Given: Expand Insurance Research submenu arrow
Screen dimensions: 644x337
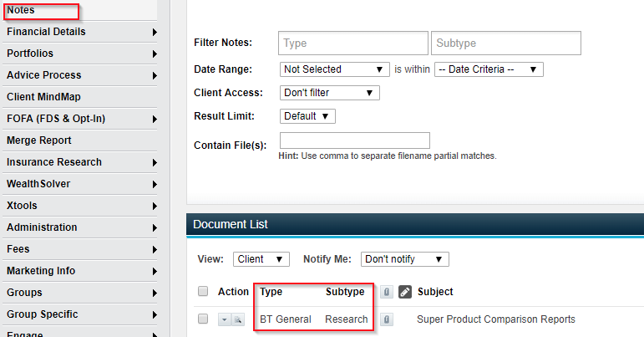Looking at the screenshot, I should coord(155,163).
